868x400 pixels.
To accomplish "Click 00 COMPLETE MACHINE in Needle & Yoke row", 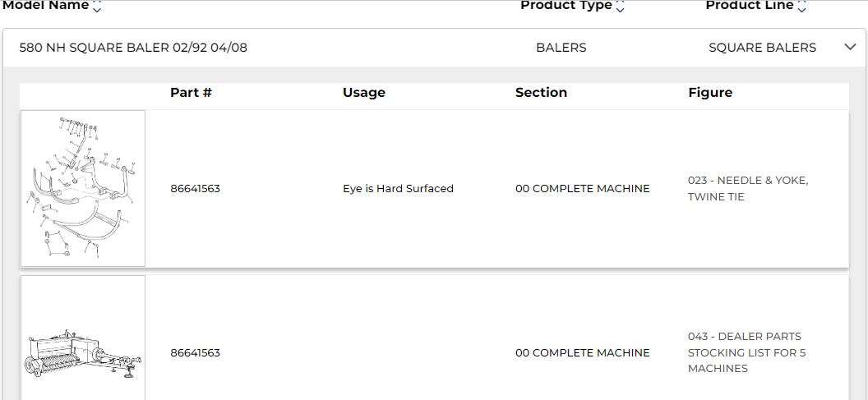I will pos(582,188).
